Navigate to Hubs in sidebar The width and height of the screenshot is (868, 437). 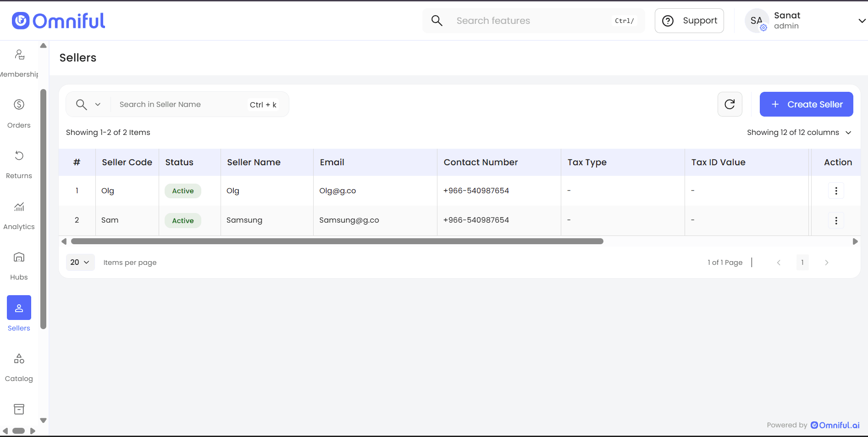pyautogui.click(x=19, y=258)
